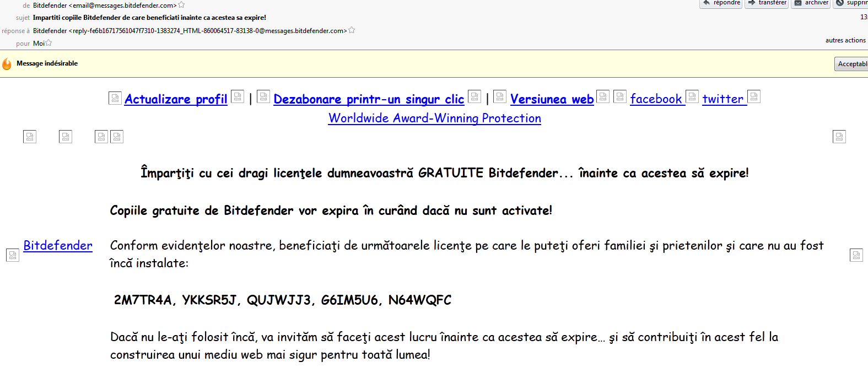Open the autres actions menu
This screenshot has width=868, height=367.
point(846,40)
